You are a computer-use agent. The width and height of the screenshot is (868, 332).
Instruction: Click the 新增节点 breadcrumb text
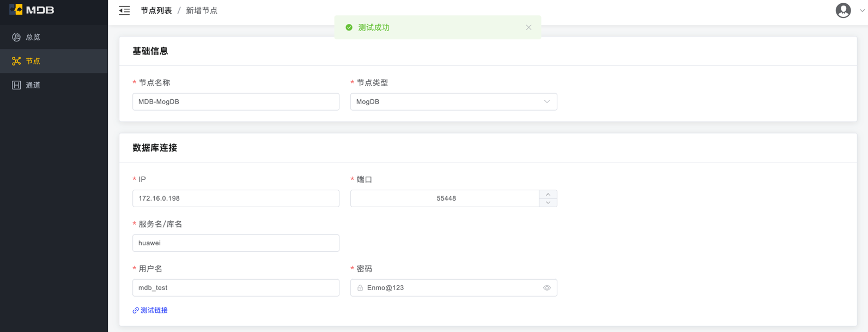(202, 10)
